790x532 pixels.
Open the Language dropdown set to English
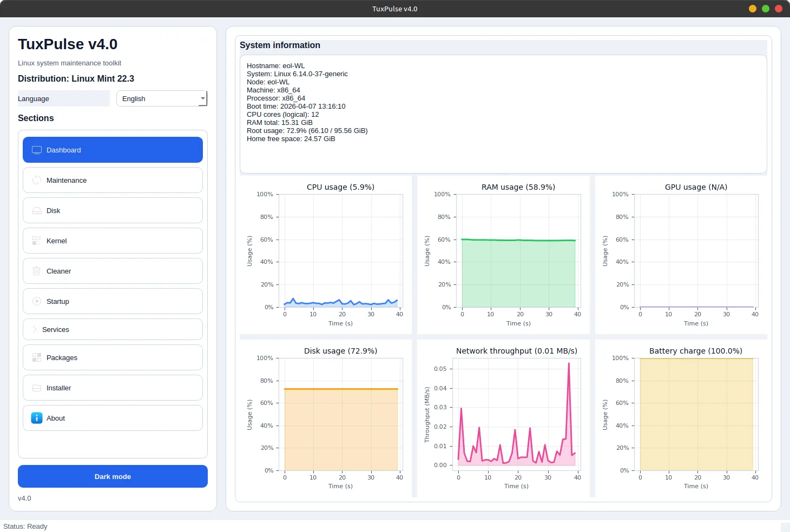pos(157,98)
